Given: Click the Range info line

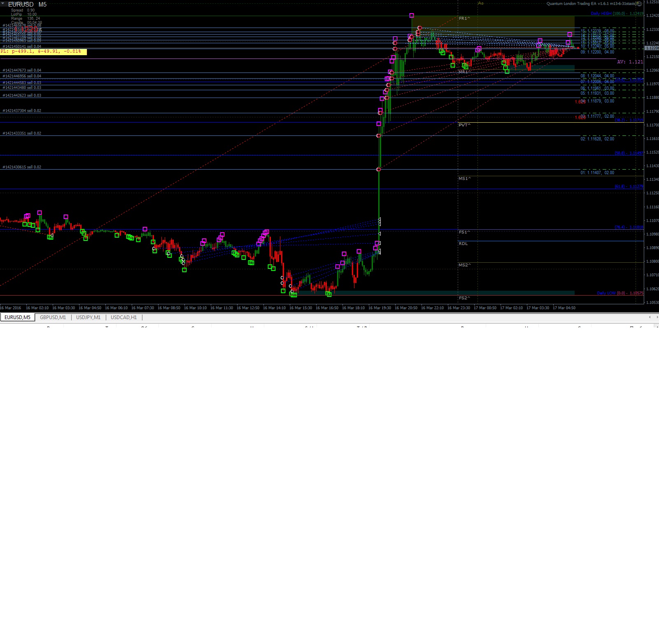Looking at the screenshot, I should tap(26, 19).
